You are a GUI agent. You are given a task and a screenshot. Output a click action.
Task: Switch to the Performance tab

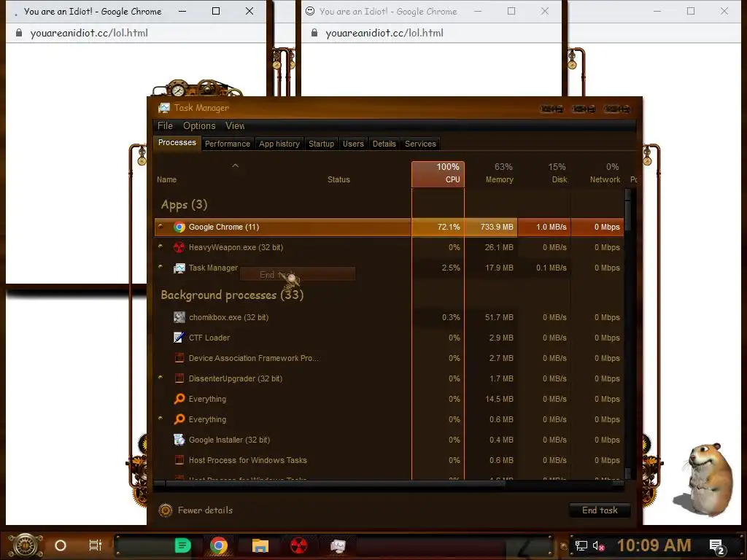(228, 144)
